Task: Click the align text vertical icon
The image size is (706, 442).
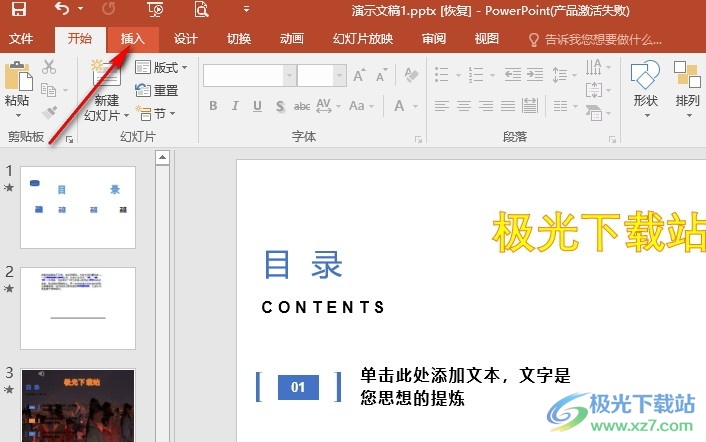Action: click(593, 90)
